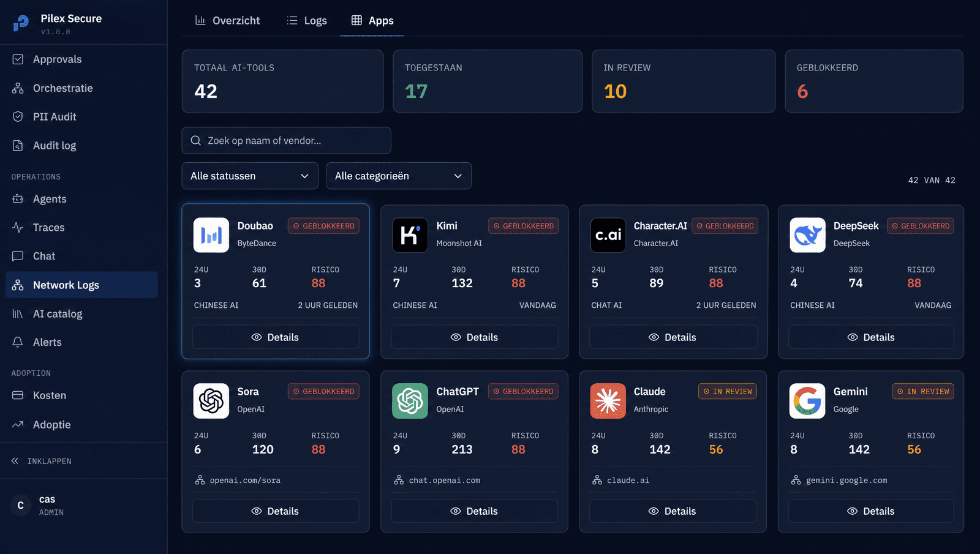Image resolution: width=980 pixels, height=554 pixels.
Task: Open Details for Gemini
Action: [x=871, y=511]
